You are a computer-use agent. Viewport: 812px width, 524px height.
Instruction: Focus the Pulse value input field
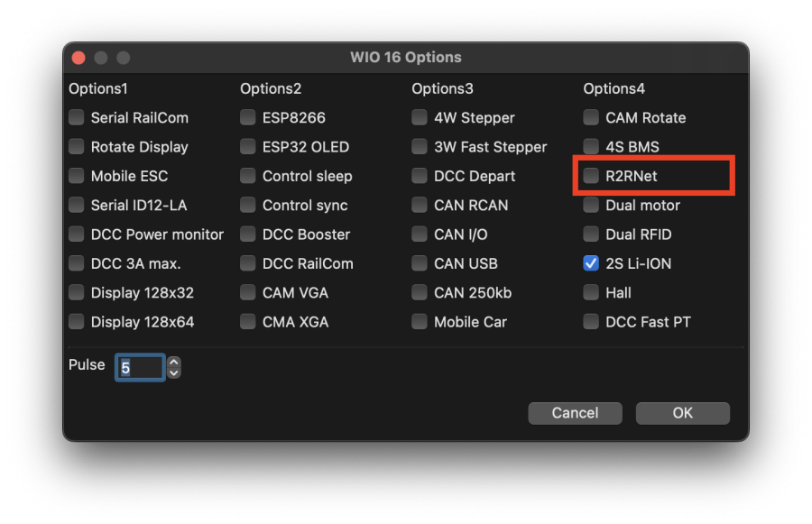[140, 367]
